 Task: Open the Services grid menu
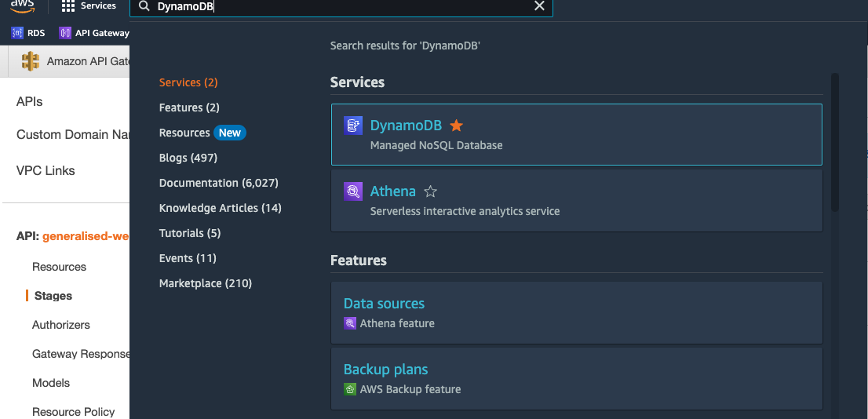(68, 6)
